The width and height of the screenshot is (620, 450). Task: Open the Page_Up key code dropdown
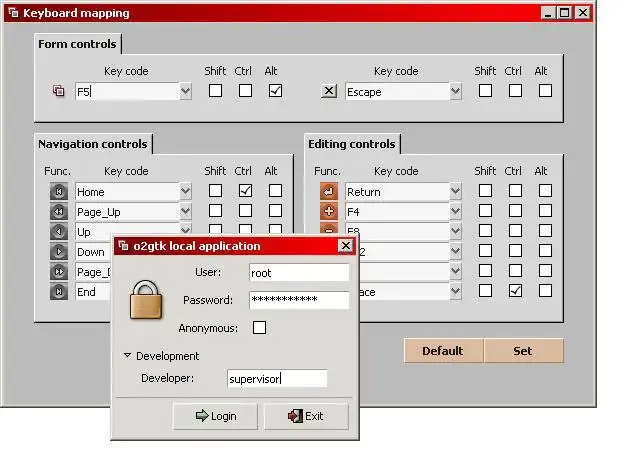tap(185, 212)
